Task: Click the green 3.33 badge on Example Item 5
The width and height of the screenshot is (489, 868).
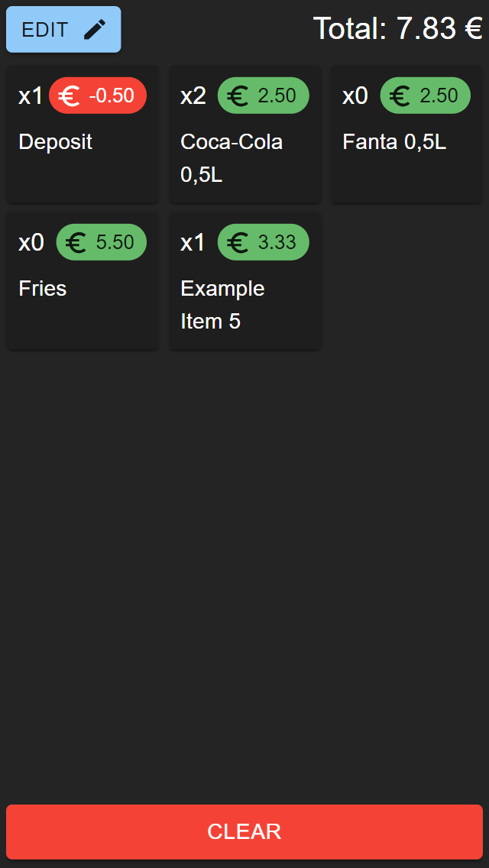Action: click(x=263, y=241)
